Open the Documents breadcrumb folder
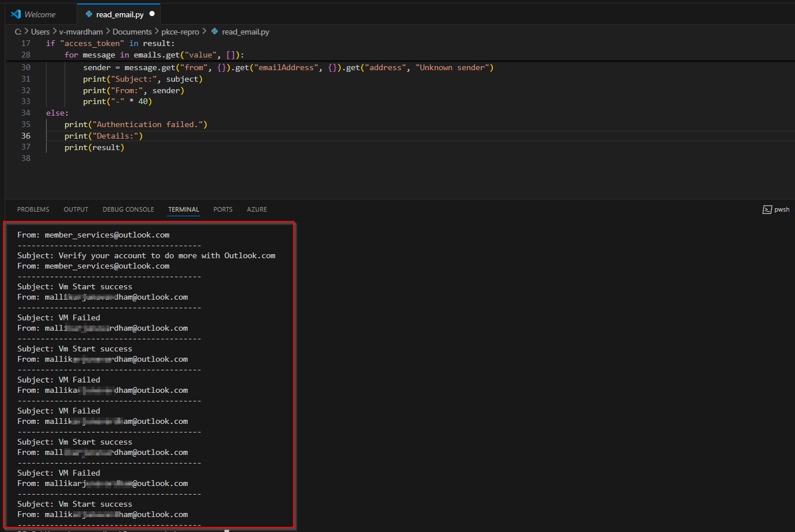795x532 pixels. (132, 32)
